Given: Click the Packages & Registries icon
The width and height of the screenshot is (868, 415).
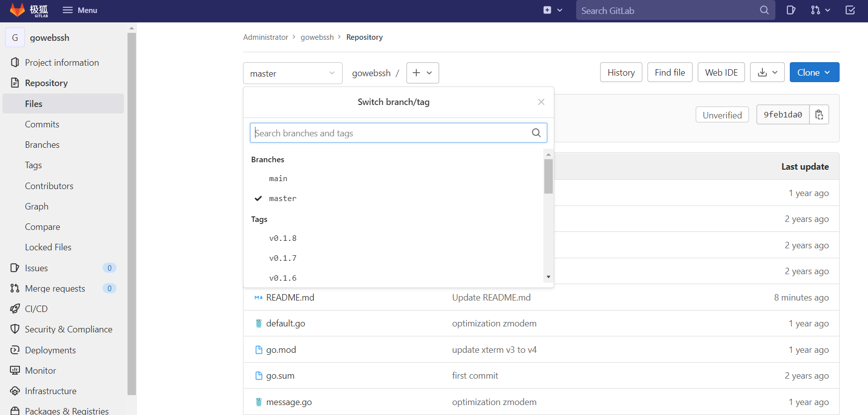Looking at the screenshot, I should pos(15,411).
